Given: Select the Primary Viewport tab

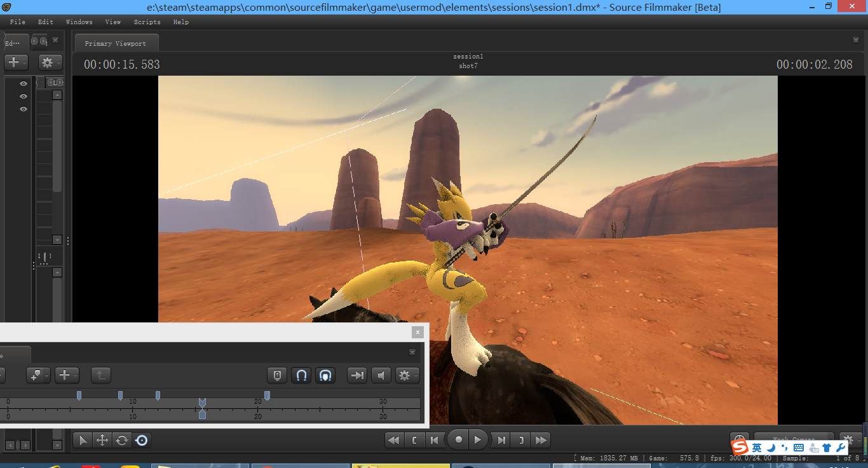Looking at the screenshot, I should tap(116, 43).
